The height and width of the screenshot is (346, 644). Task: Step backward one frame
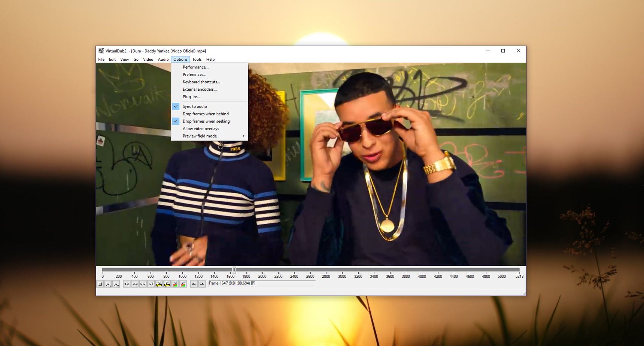tap(135, 284)
